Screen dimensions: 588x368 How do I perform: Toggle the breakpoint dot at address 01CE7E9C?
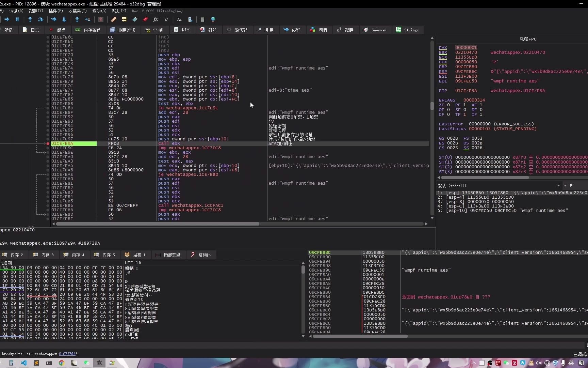point(48,148)
